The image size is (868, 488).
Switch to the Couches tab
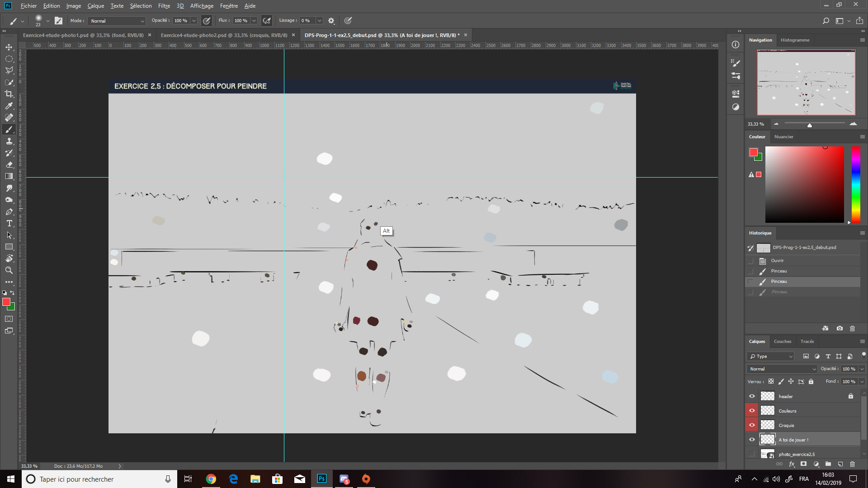[783, 341]
